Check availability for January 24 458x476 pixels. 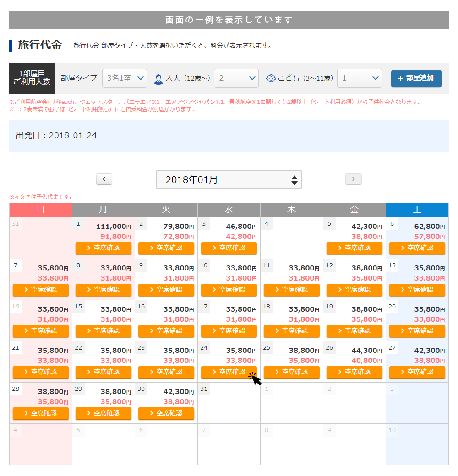pos(229,372)
